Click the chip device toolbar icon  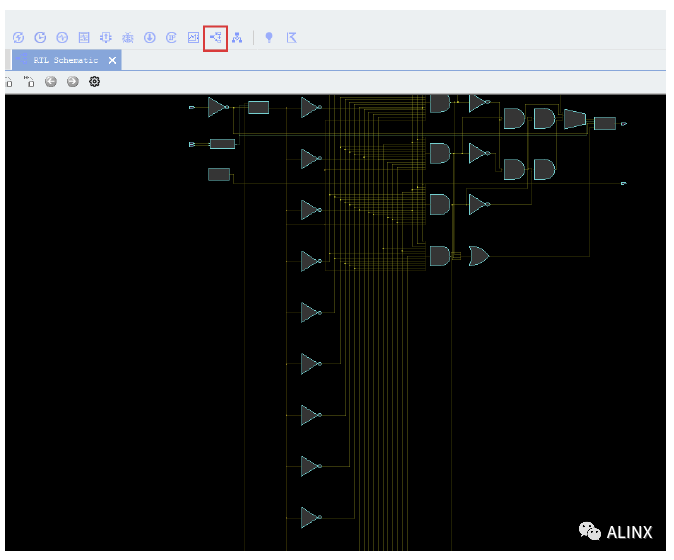pos(106,38)
